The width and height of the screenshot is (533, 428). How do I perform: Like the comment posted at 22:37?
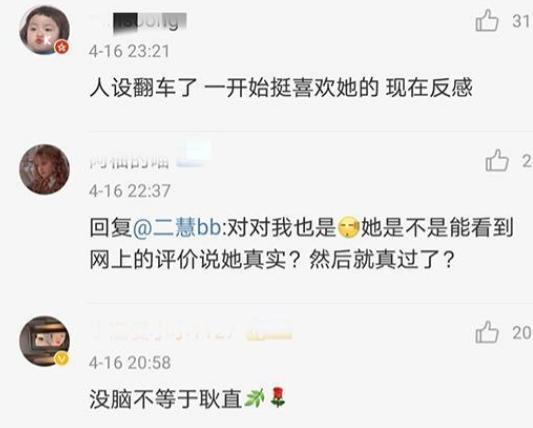(x=497, y=160)
